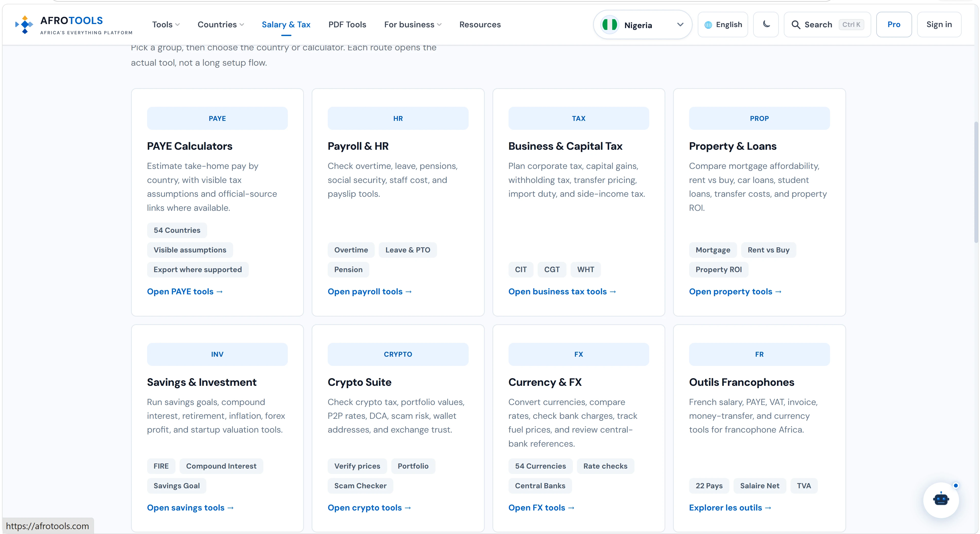Open the chatbot robot assistant icon

pyautogui.click(x=941, y=500)
